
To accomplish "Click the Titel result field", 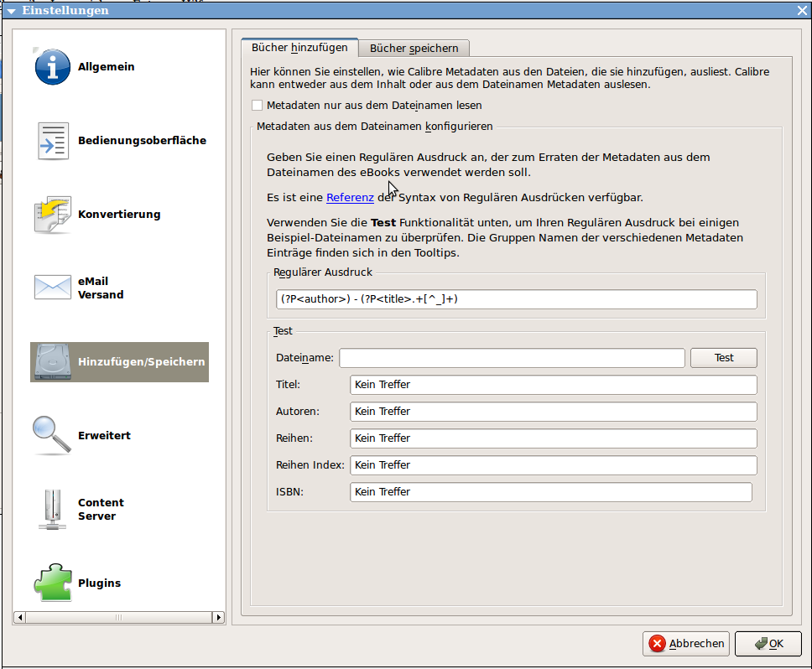I will pyautogui.click(x=553, y=385).
